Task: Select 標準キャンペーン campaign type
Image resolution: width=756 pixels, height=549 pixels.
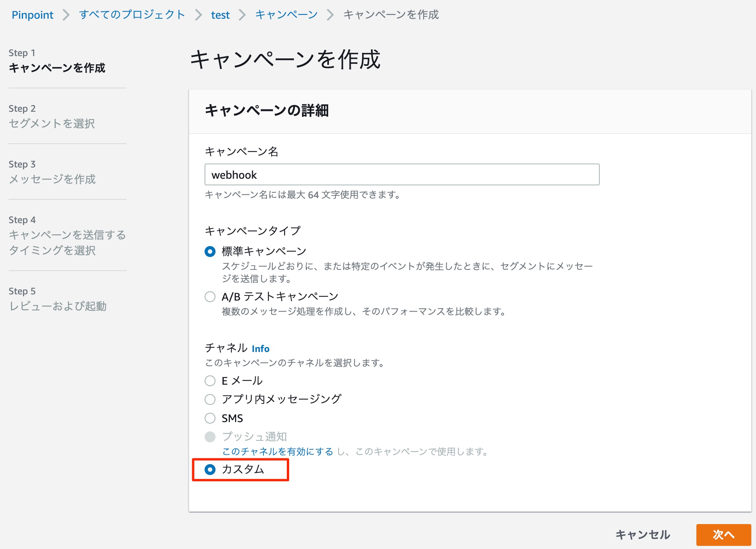Action: pyautogui.click(x=210, y=252)
